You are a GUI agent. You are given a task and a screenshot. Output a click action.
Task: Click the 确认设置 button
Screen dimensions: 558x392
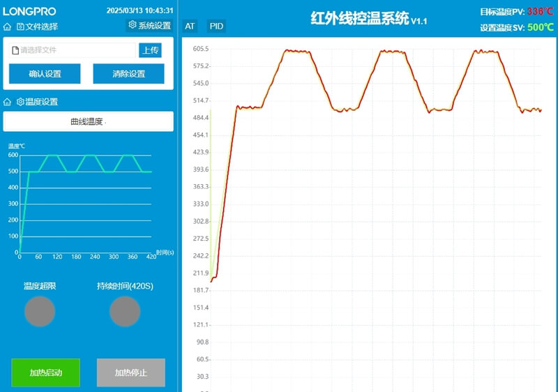(x=45, y=74)
